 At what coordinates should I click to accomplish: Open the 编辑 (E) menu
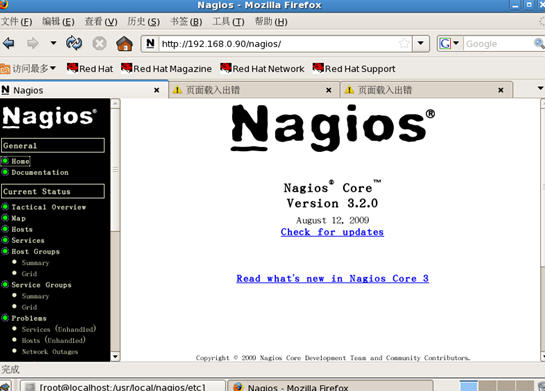(58, 22)
